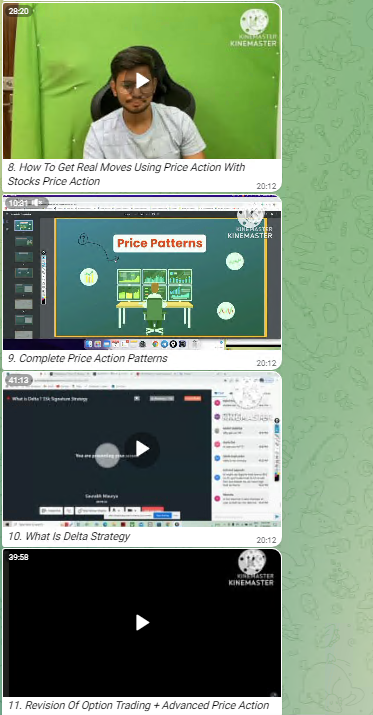
Task: Select the What Is Delta Strategy caption
Action: pyautogui.click(x=69, y=536)
